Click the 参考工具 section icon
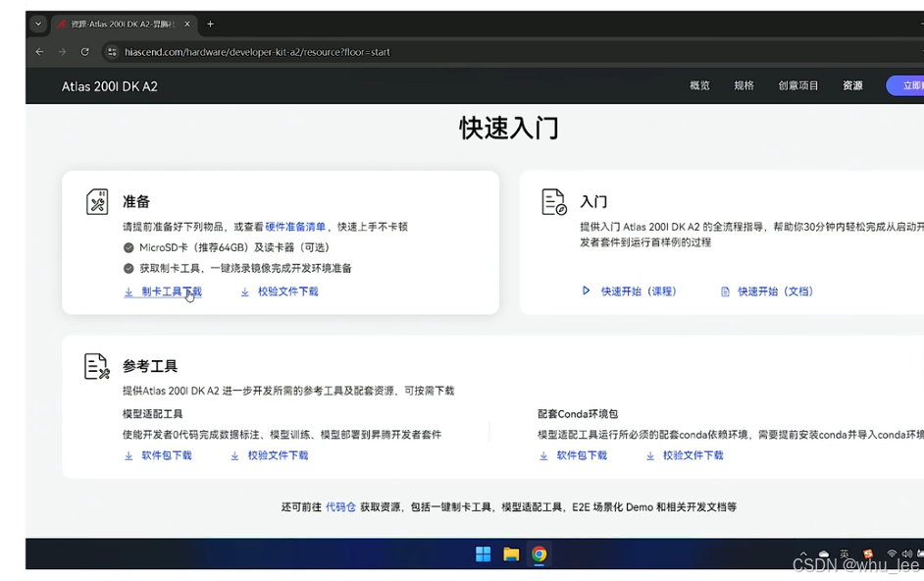 coord(97,366)
